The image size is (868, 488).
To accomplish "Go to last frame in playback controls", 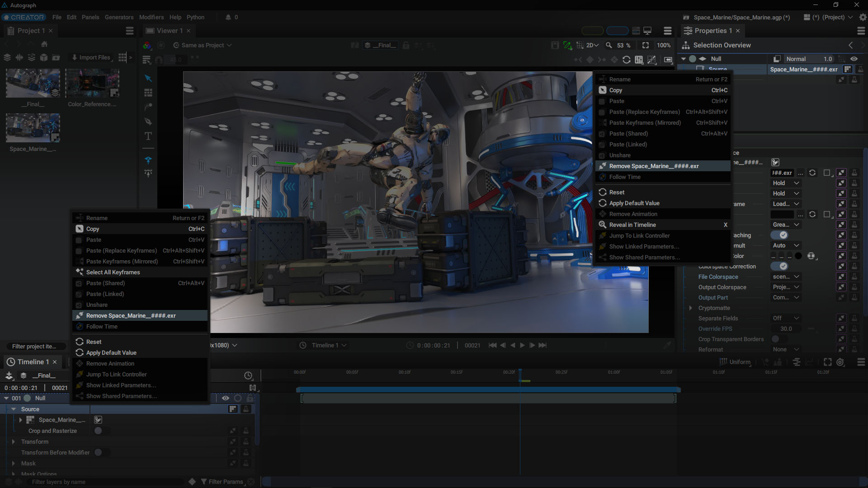I will click(x=542, y=345).
